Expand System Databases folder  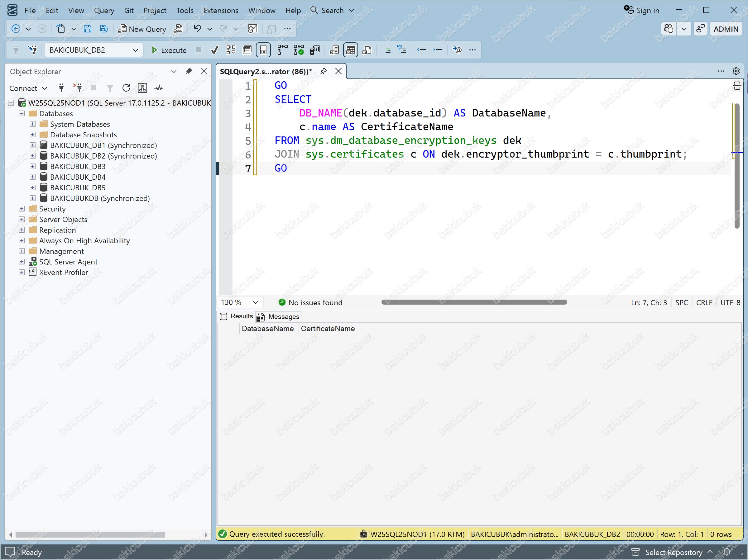pyautogui.click(x=32, y=124)
